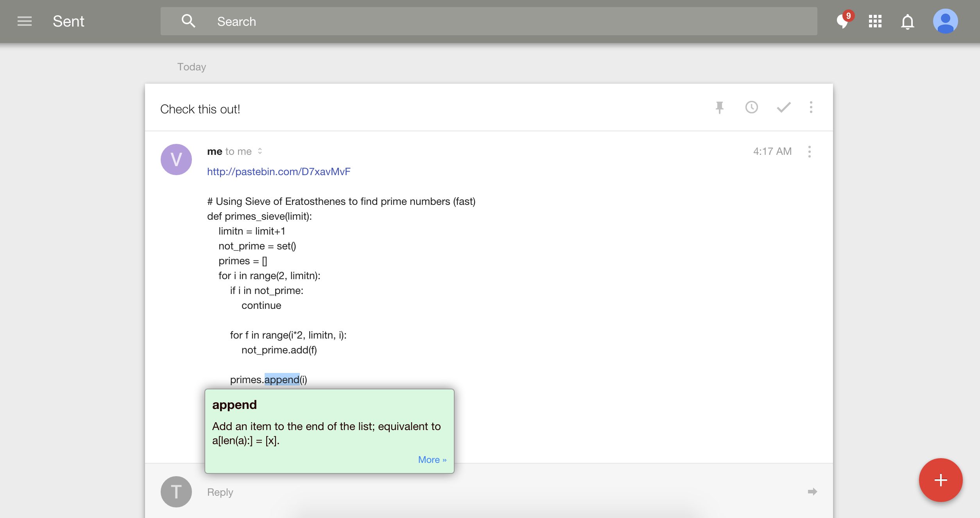
Task: Open the notifications bell
Action: tap(907, 22)
